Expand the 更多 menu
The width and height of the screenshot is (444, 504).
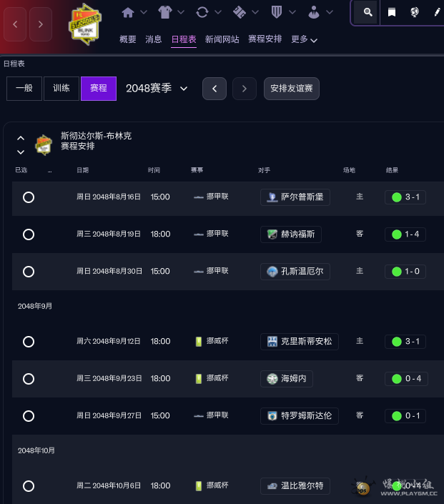pos(304,39)
